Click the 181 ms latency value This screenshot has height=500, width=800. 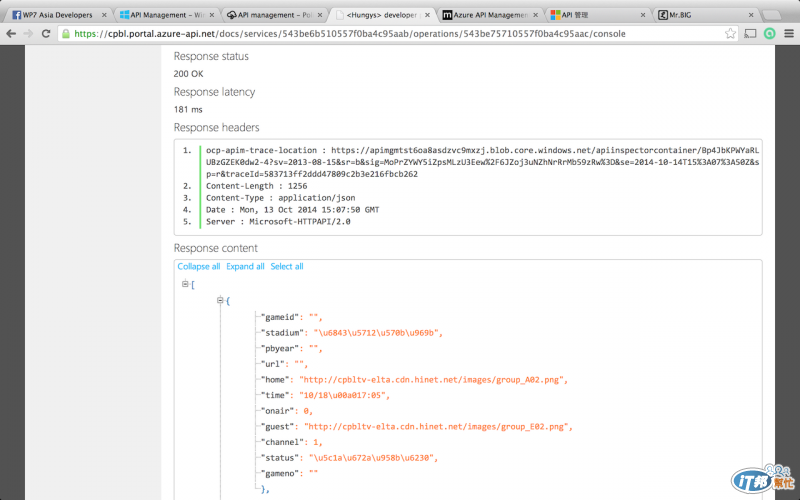(188, 110)
